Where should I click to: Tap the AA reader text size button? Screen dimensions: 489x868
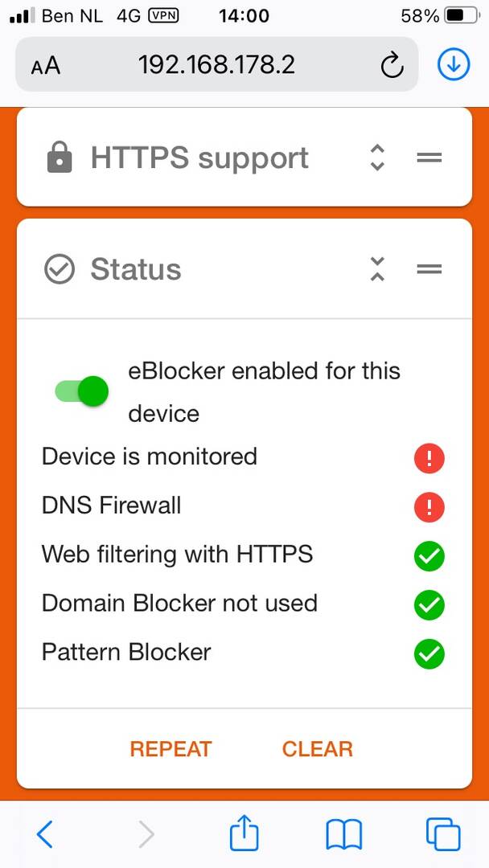[45, 67]
